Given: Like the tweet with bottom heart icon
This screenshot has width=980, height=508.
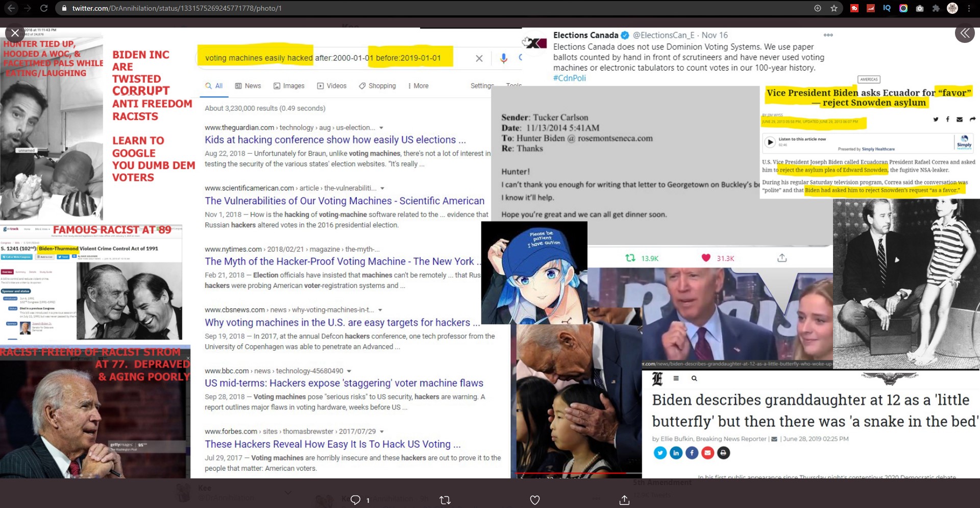Looking at the screenshot, I should (x=534, y=500).
